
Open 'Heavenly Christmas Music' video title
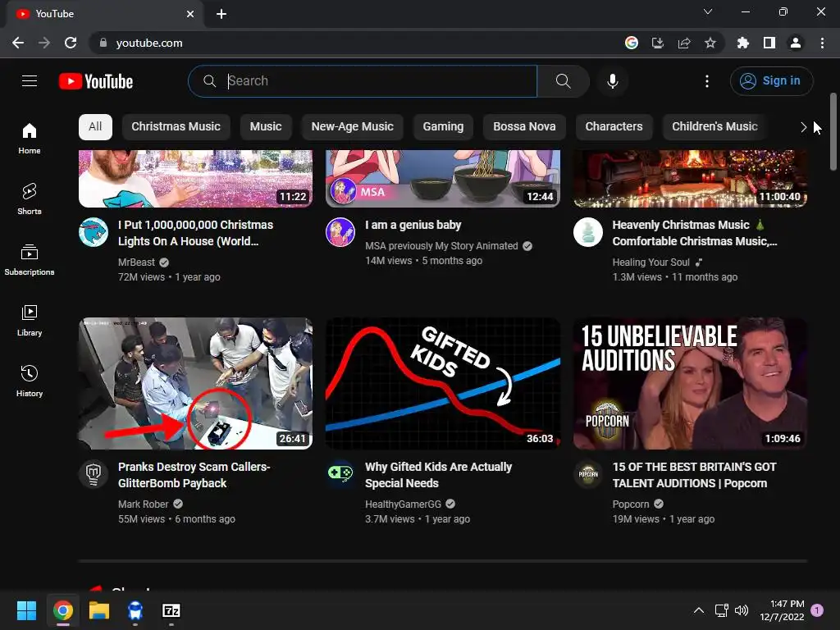tap(695, 233)
